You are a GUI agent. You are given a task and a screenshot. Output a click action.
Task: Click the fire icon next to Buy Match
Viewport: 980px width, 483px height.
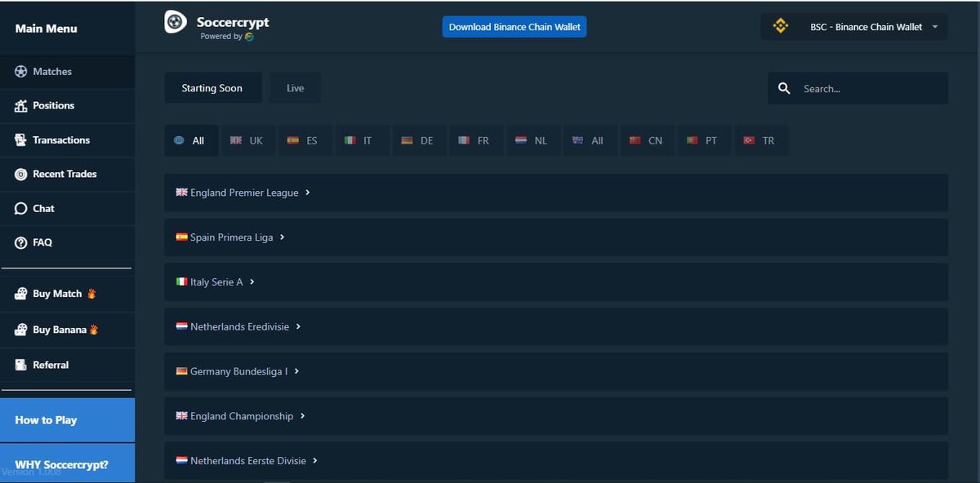tap(91, 294)
